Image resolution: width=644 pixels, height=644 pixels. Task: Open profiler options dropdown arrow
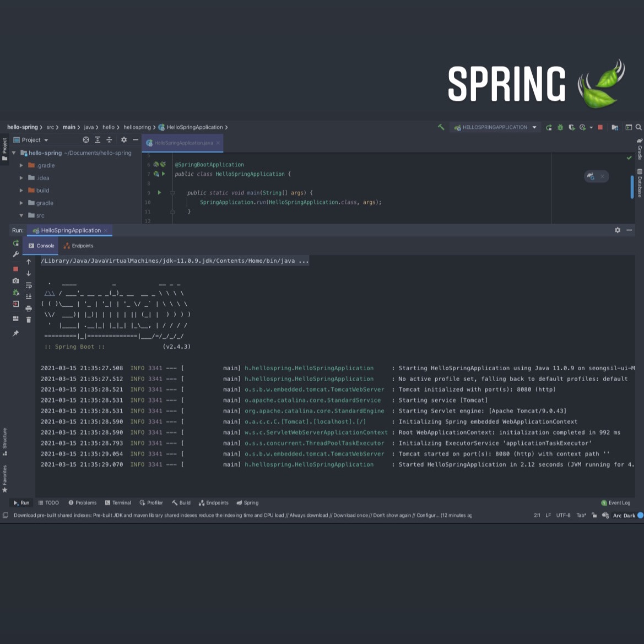[591, 127]
